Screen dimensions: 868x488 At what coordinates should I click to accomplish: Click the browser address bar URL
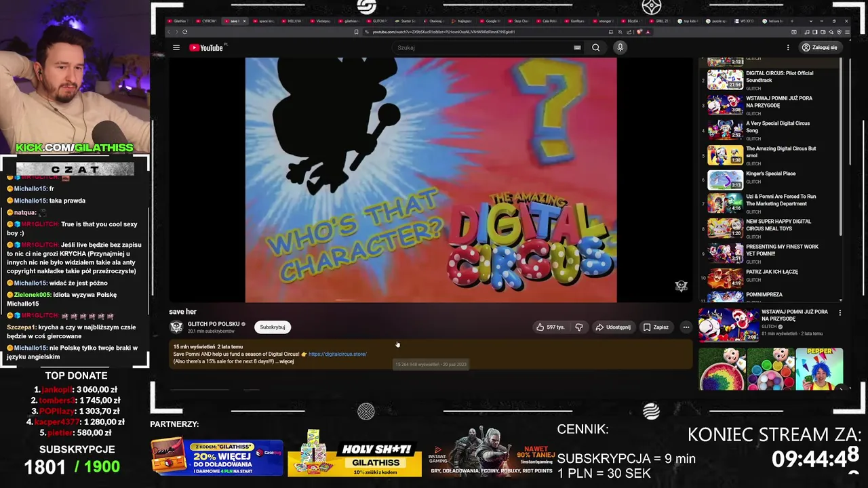point(443,32)
